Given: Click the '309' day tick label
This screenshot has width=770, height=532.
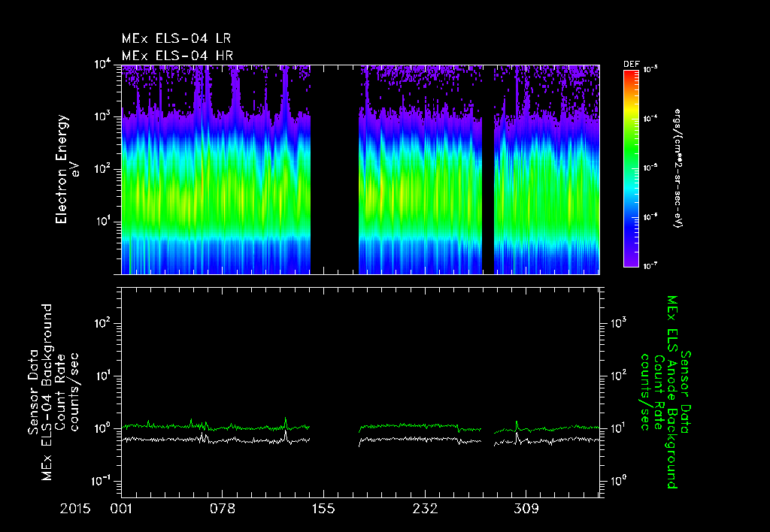Looking at the screenshot, I should (526, 509).
